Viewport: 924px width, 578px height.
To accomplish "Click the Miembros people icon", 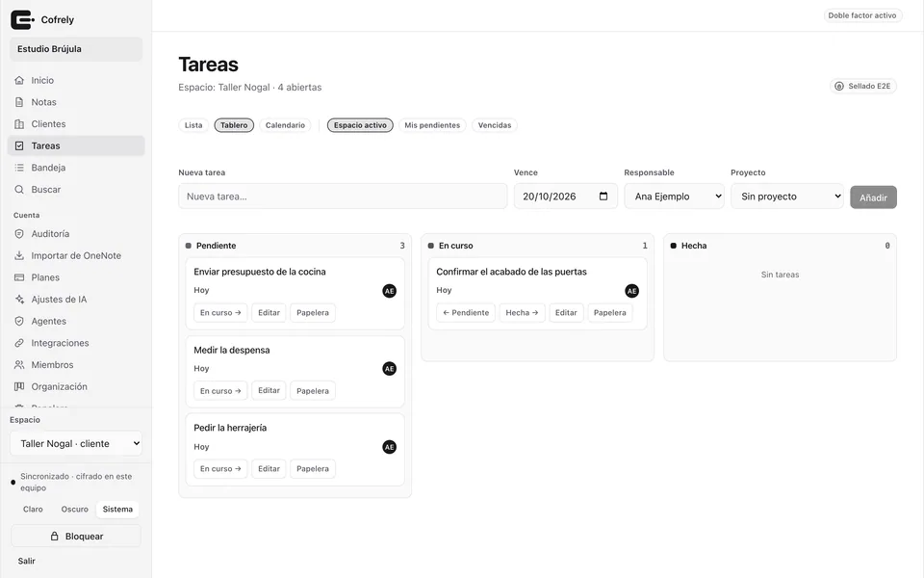I will coord(19,364).
